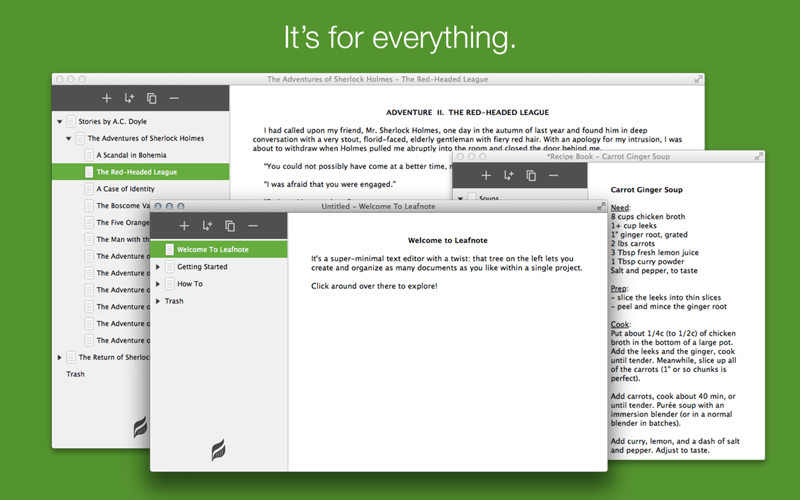Click Sherlock Holmes window title bar text
The height and width of the screenshot is (500, 800).
click(378, 79)
